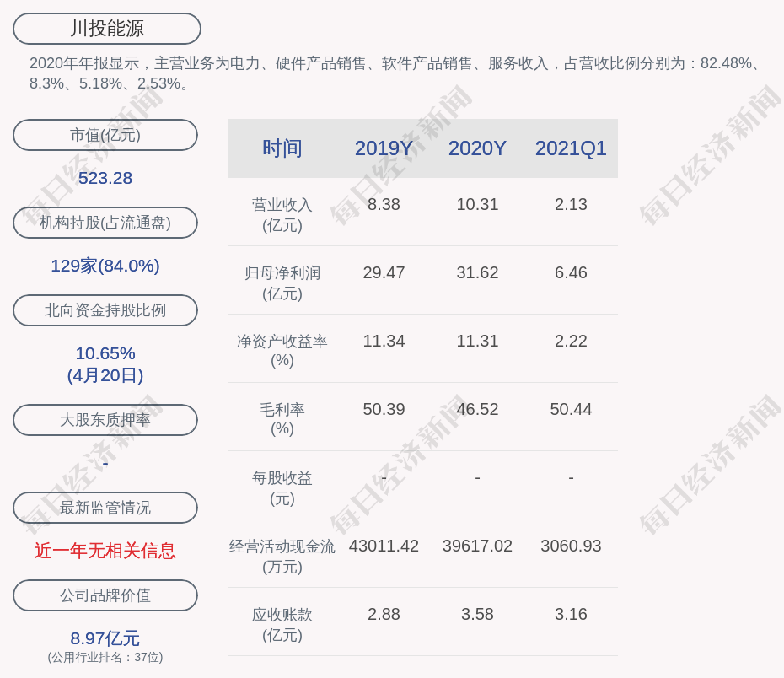Click the 时间 header cell
This screenshot has width=784, height=678.
(x=282, y=148)
